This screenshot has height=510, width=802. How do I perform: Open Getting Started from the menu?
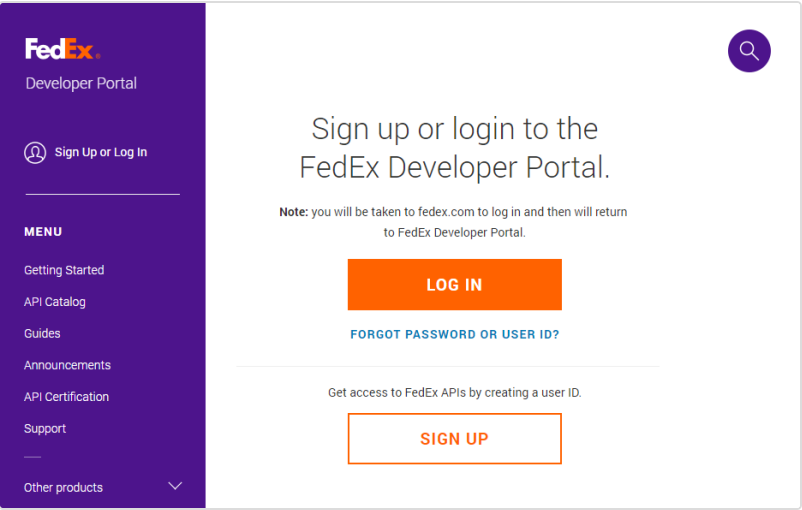pyautogui.click(x=64, y=270)
